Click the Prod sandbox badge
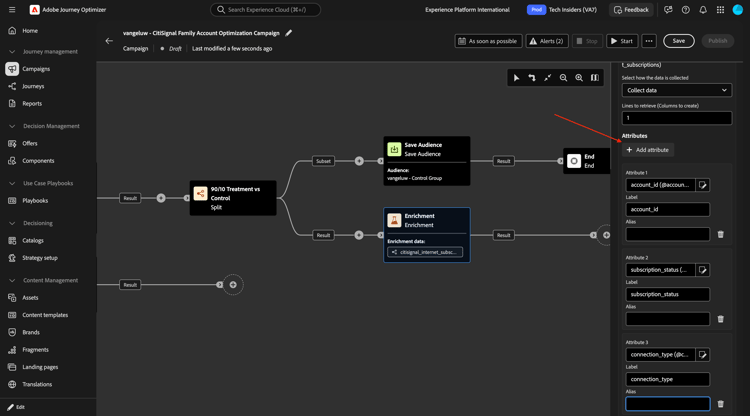750x416 pixels. pos(536,10)
